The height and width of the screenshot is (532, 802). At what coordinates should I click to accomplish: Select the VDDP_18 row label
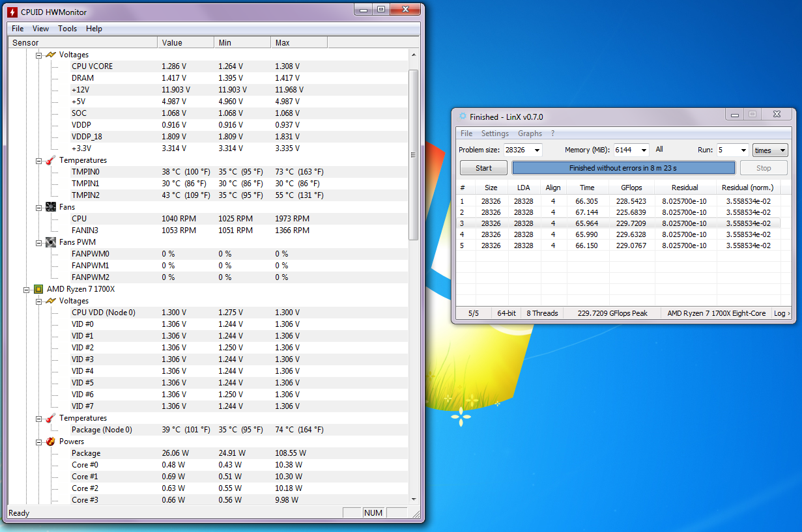87,137
